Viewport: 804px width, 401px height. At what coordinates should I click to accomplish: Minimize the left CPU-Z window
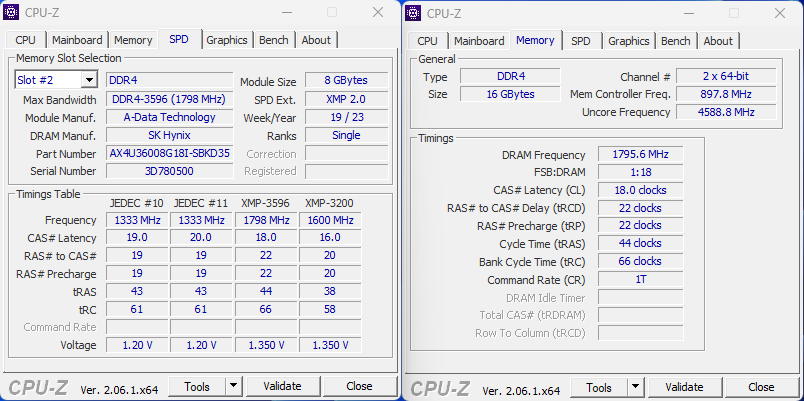pyautogui.click(x=285, y=13)
